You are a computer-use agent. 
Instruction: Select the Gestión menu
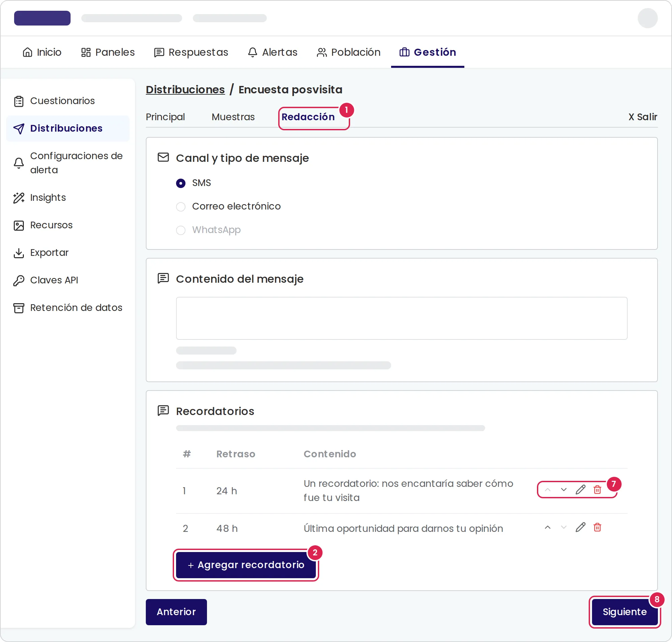(428, 52)
